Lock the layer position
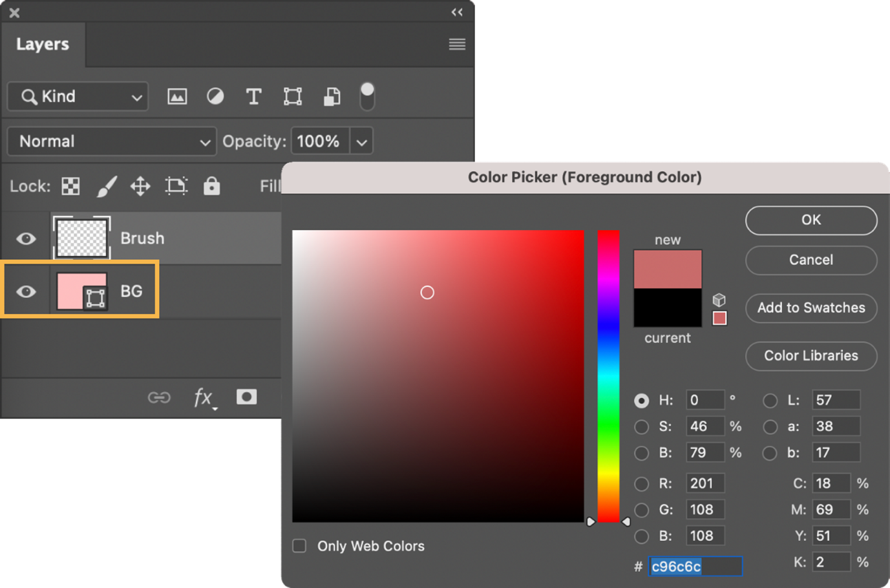This screenshot has width=890, height=588. [x=141, y=186]
